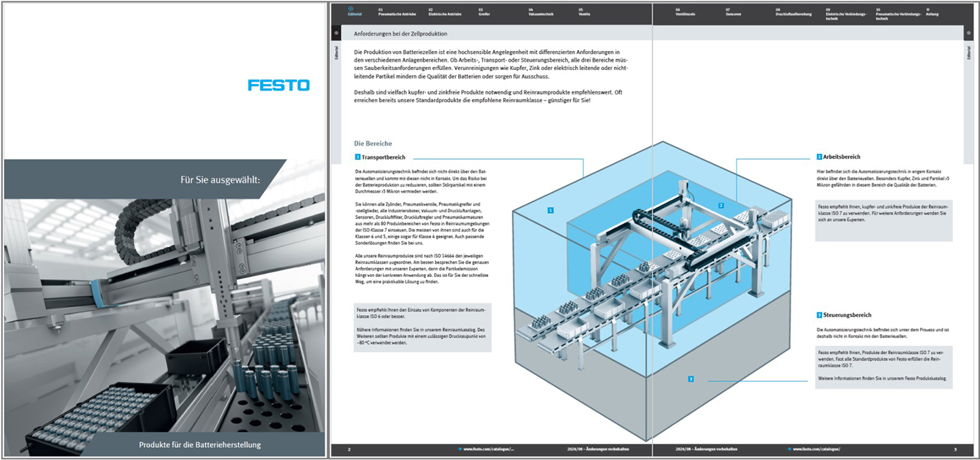Click the right page side icon above vertical Editorial tab
Screen dimensions: 980x460
tap(968, 33)
